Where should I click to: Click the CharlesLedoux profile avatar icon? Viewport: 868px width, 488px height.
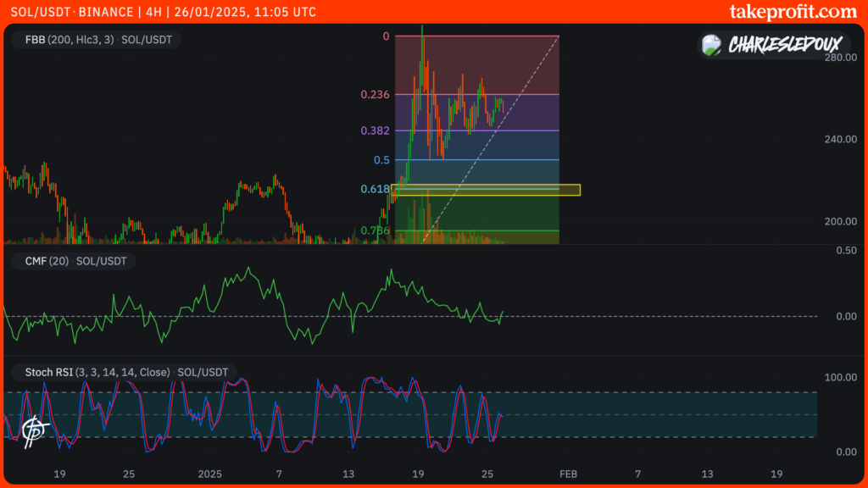(713, 44)
